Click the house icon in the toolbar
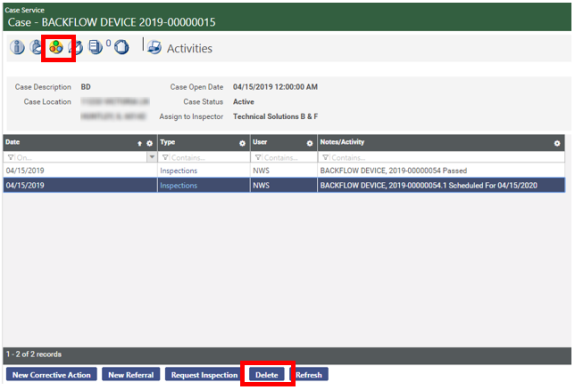The width and height of the screenshot is (575, 390). pos(121,47)
